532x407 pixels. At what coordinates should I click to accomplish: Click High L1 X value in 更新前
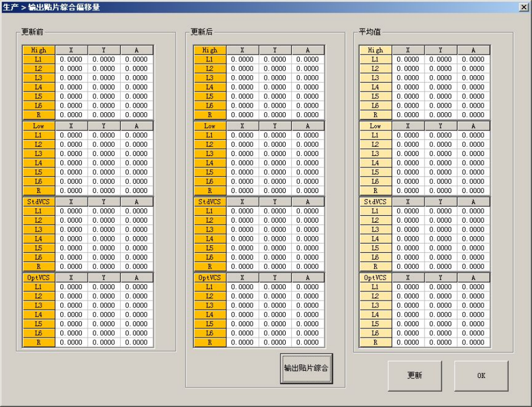tap(71, 59)
